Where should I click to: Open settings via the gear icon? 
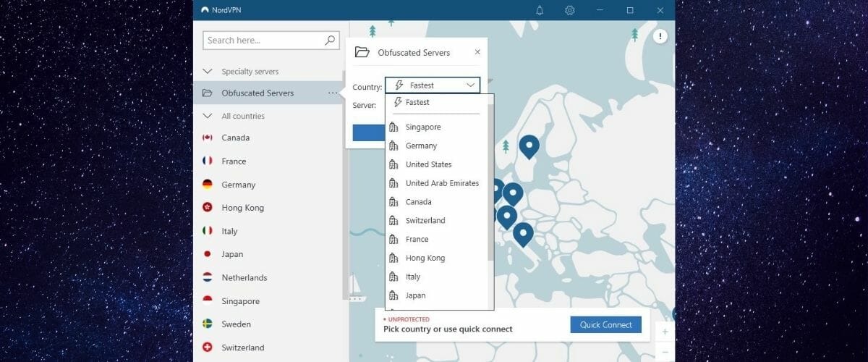570,10
